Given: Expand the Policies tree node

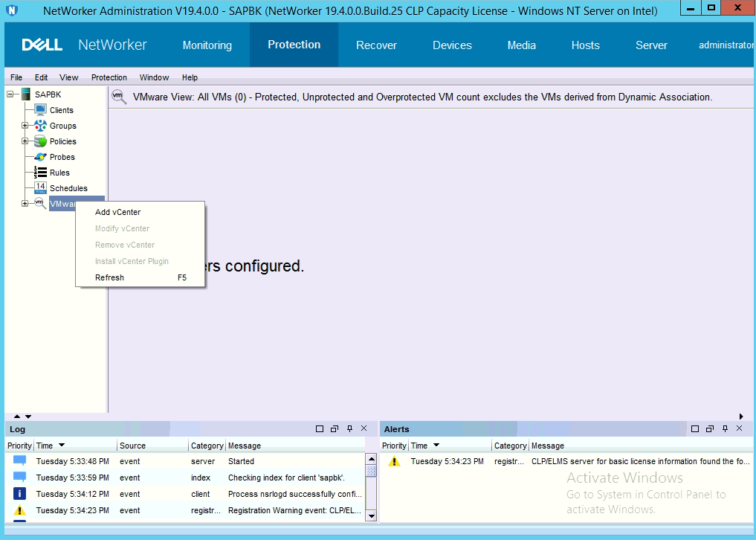Looking at the screenshot, I should pyautogui.click(x=25, y=141).
